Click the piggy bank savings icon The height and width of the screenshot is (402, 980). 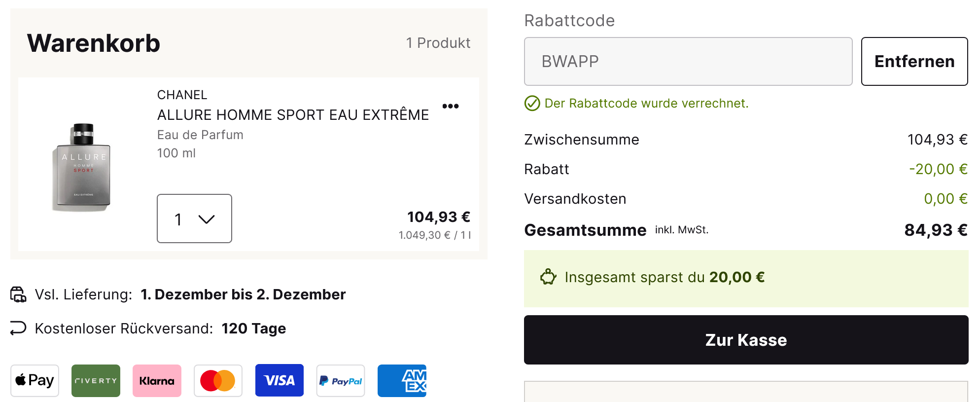pos(548,277)
